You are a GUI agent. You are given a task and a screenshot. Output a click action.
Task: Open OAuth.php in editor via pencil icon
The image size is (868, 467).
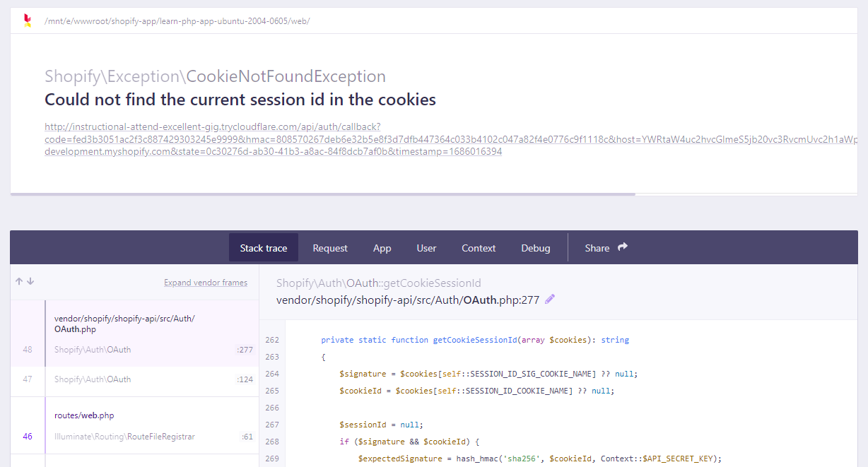pyautogui.click(x=550, y=300)
